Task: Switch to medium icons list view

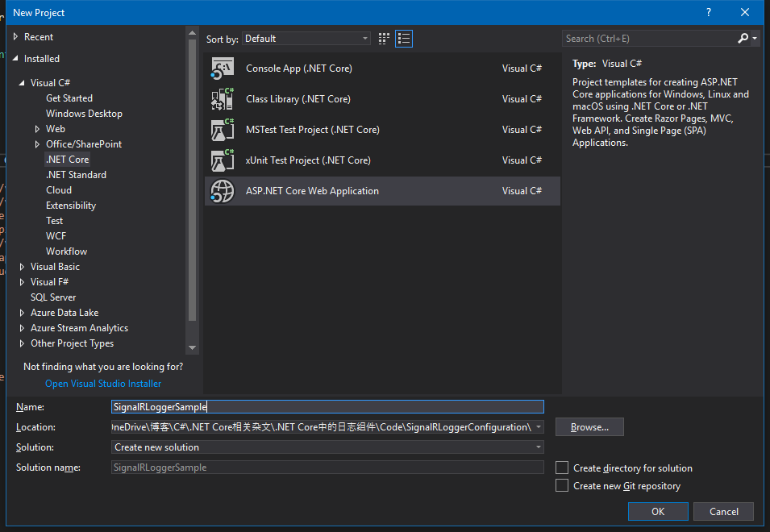Action: [404, 39]
